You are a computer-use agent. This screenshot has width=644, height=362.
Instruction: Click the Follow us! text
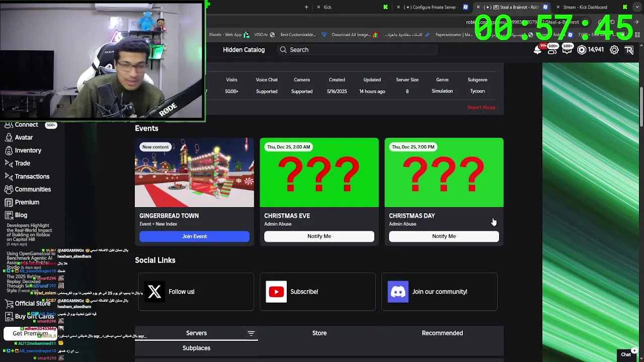click(182, 292)
